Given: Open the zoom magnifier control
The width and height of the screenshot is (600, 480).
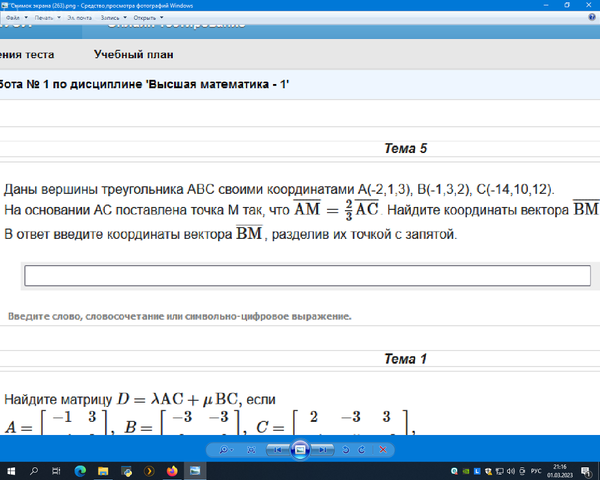Looking at the screenshot, I should tap(225, 450).
